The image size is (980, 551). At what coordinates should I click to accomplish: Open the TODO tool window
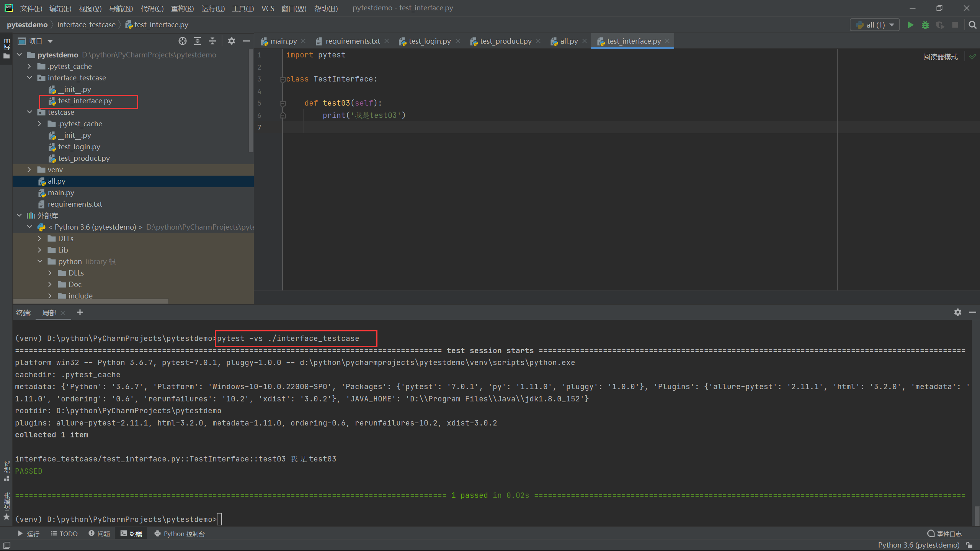[64, 533]
